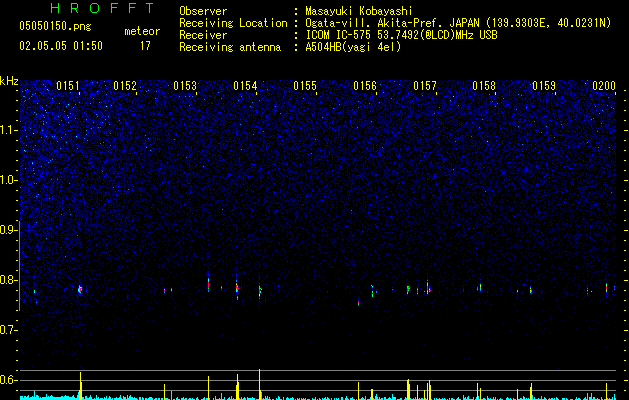Select the meteor count value 17

pos(145,46)
